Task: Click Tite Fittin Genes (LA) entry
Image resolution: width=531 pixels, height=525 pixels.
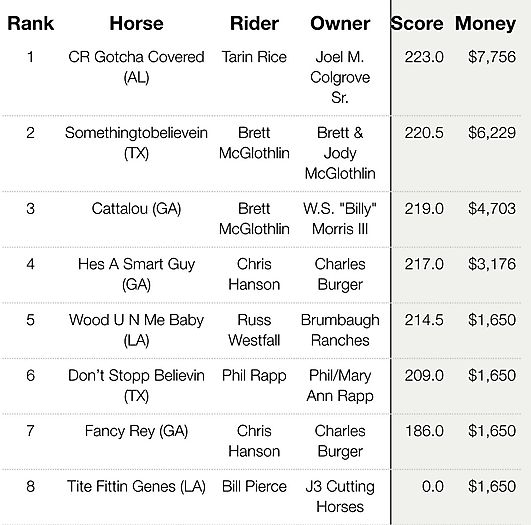Action: click(136, 487)
